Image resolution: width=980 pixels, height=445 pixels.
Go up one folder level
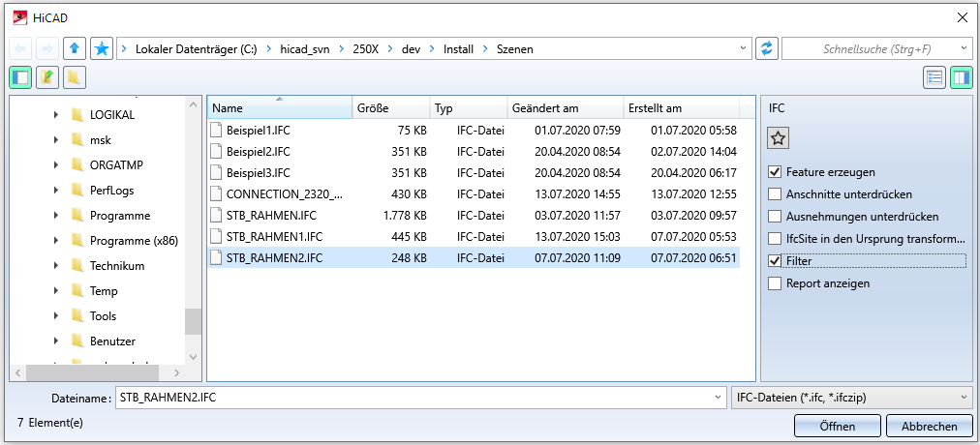[75, 48]
